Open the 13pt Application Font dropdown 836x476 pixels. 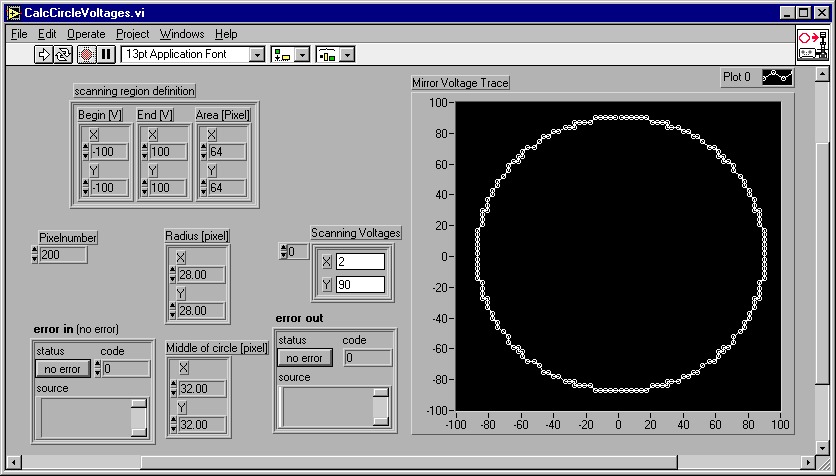click(x=257, y=54)
